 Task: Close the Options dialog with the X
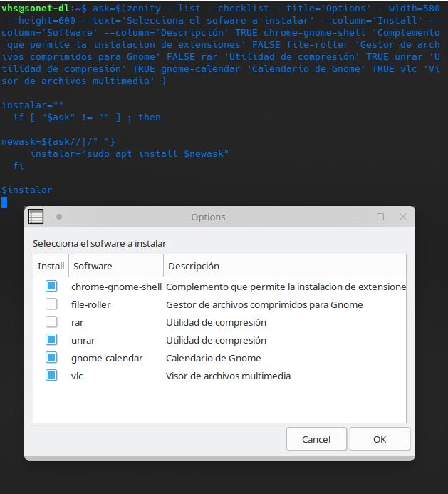[x=403, y=217]
